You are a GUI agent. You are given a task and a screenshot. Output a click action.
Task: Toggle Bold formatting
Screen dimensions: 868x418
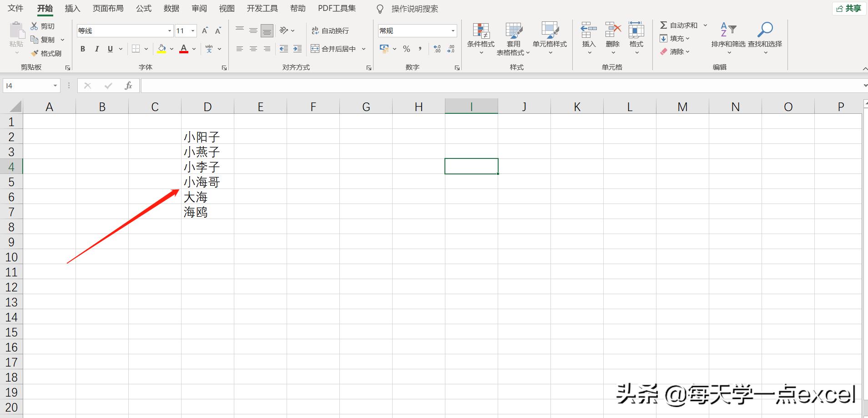pos(83,49)
